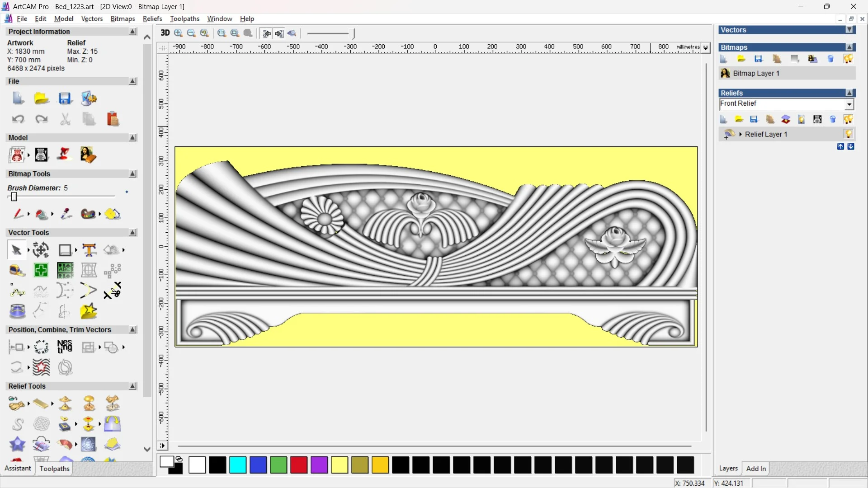Toggle all relief layers visibility bulbs
This screenshot has width=868, height=488.
[848, 119]
